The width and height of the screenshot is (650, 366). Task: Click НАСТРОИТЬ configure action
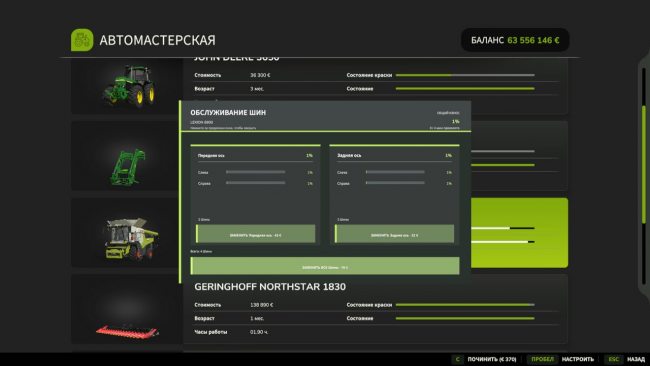point(577,359)
